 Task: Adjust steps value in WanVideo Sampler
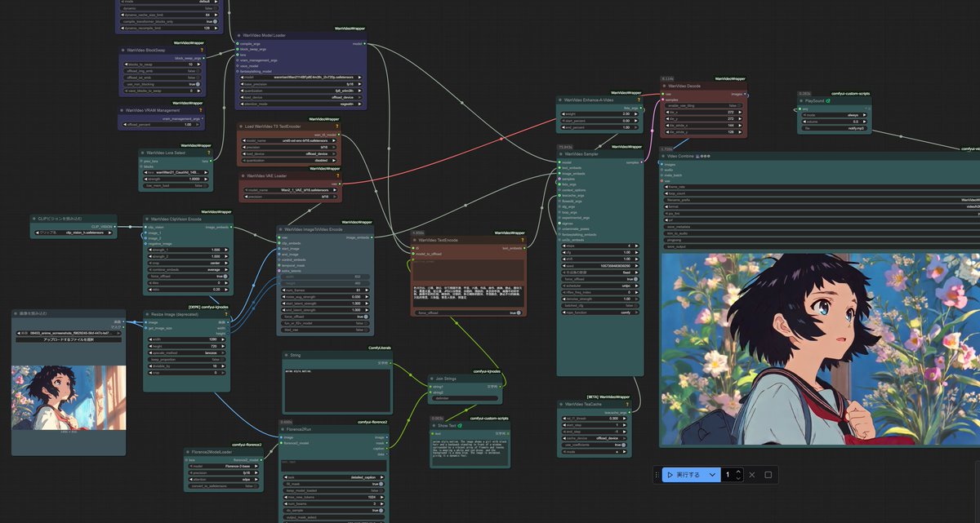599,246
